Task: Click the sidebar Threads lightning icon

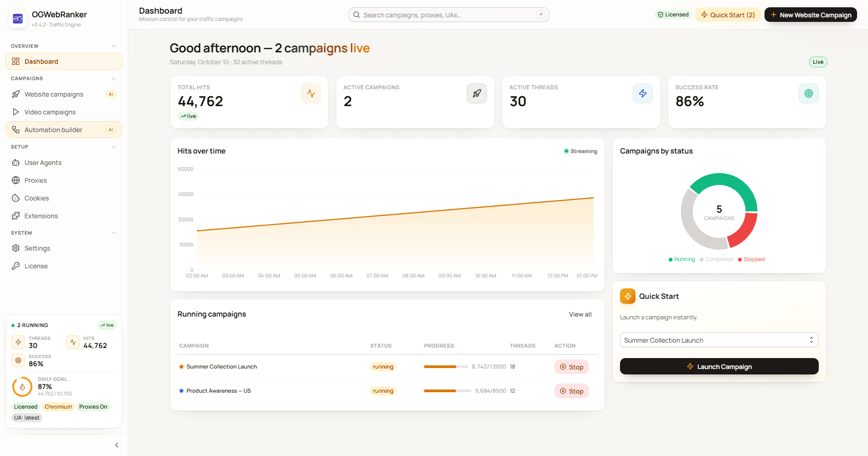Action: 18,342
